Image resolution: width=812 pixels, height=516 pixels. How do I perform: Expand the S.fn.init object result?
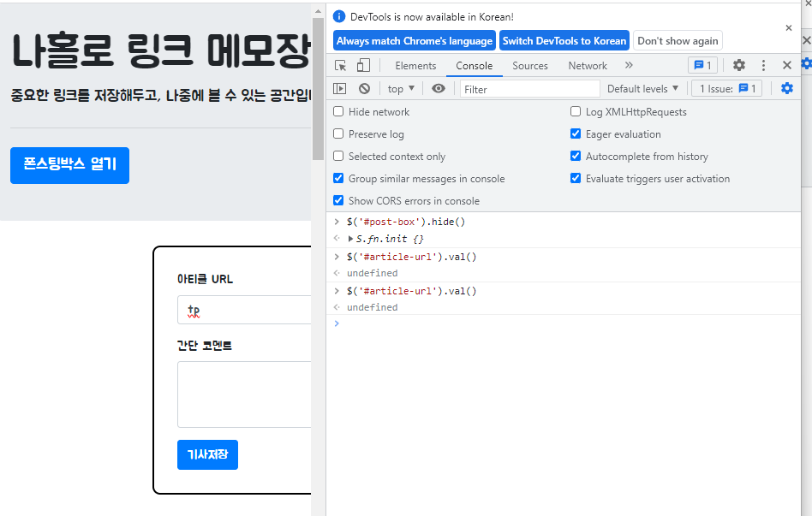pos(350,239)
